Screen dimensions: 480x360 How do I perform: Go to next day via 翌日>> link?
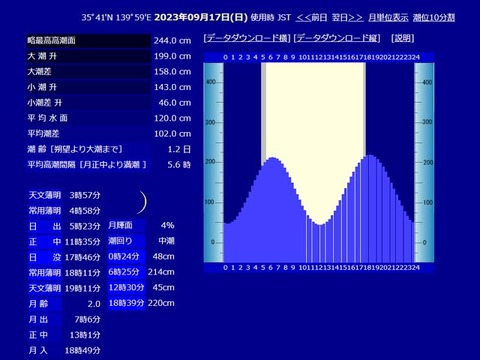coord(347,17)
